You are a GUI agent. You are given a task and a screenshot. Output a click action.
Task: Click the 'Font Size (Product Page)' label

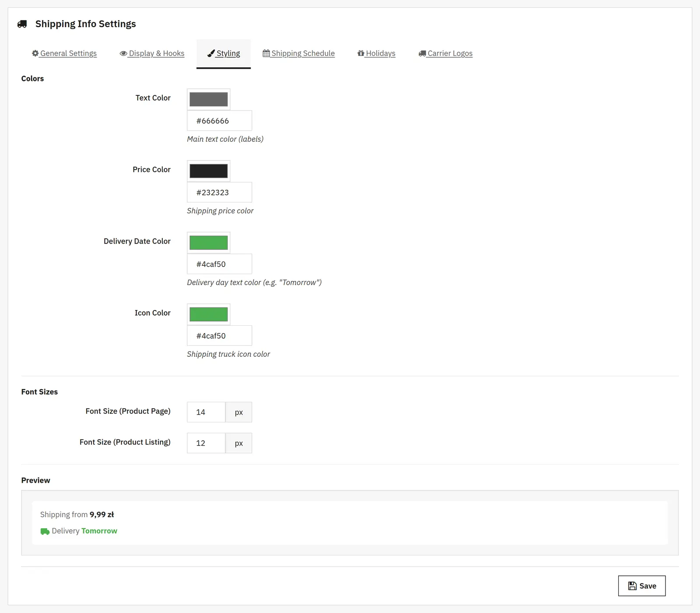click(128, 411)
